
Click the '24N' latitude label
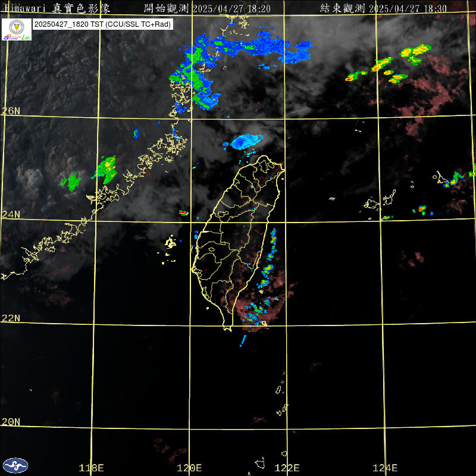(11, 214)
